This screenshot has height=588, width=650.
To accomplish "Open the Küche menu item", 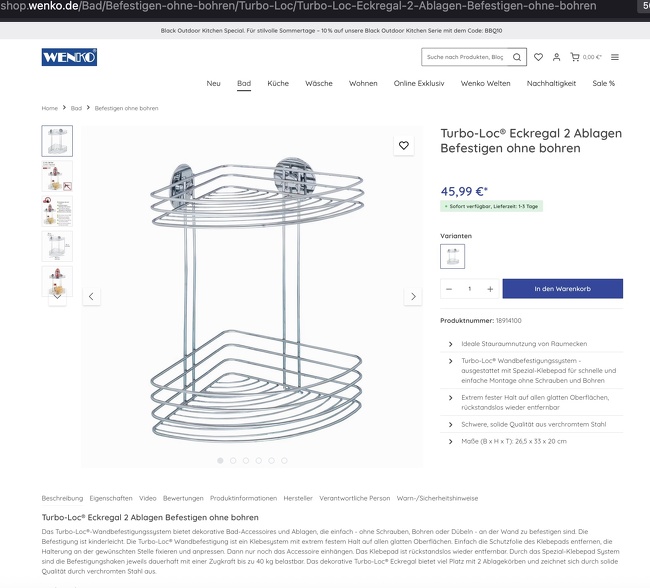I will (x=278, y=83).
